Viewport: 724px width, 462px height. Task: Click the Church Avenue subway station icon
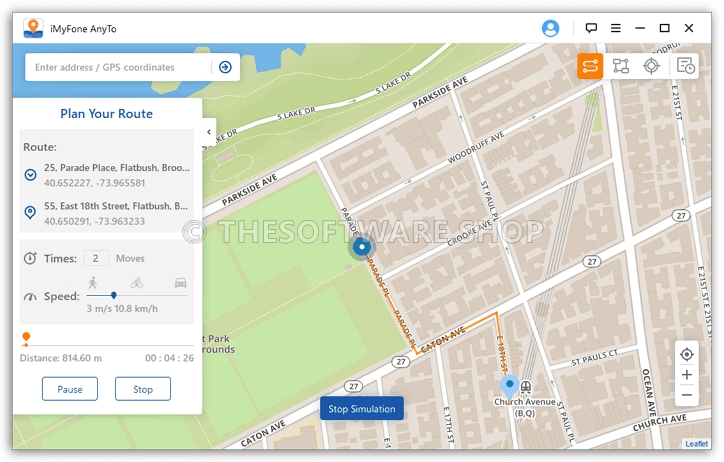(525, 387)
